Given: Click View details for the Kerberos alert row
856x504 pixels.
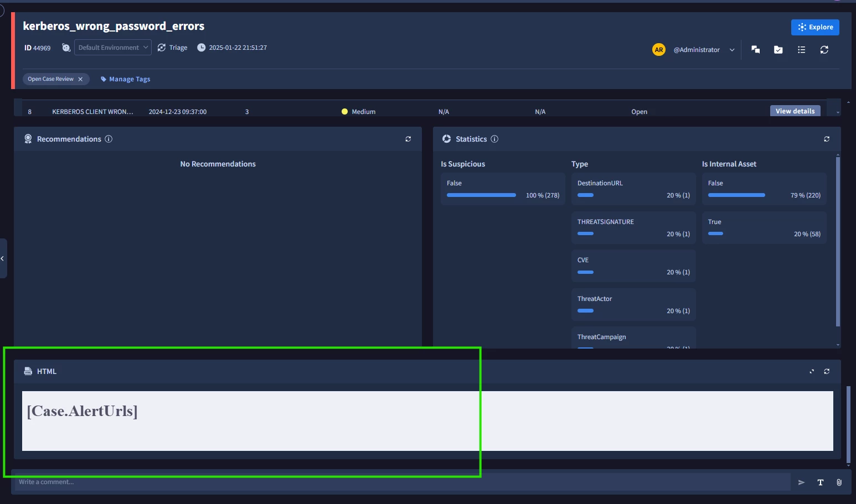Looking at the screenshot, I should (795, 111).
